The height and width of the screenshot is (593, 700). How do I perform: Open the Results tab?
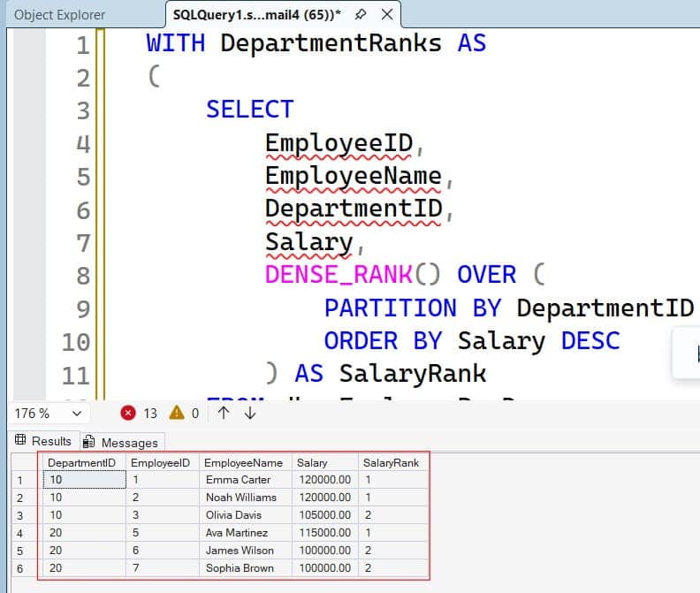tap(45, 441)
